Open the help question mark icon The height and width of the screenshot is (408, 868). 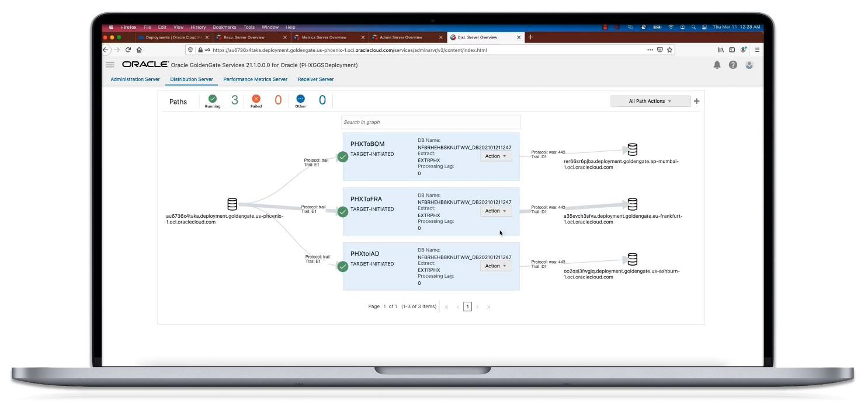click(x=732, y=65)
